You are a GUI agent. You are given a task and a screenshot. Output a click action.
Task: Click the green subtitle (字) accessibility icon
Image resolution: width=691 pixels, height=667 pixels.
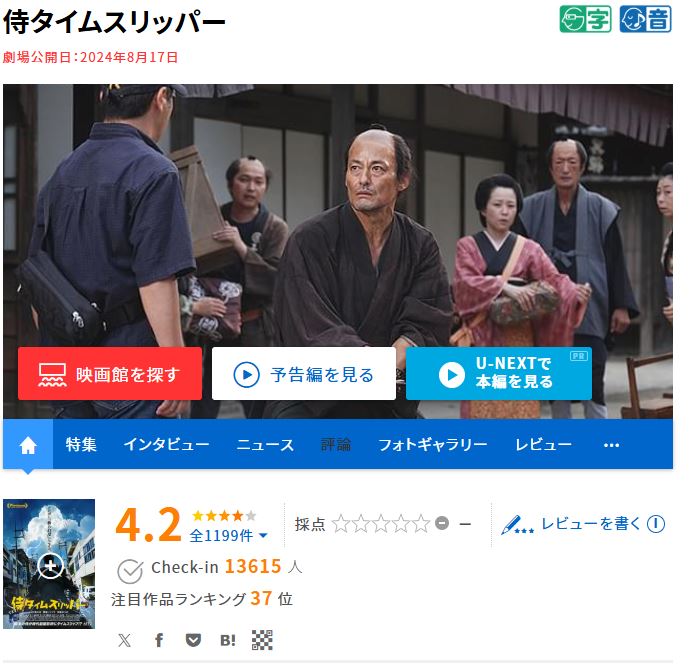coord(585,19)
